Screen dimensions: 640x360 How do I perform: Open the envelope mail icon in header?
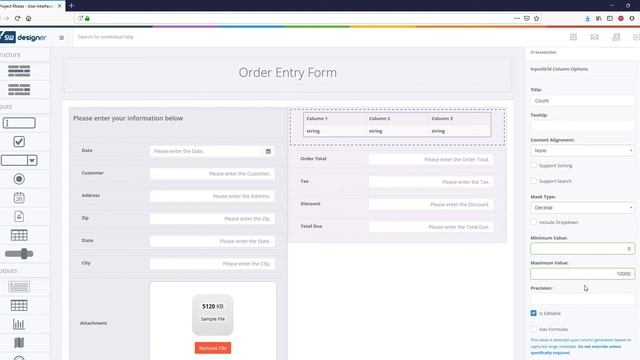pyautogui.click(x=595, y=37)
